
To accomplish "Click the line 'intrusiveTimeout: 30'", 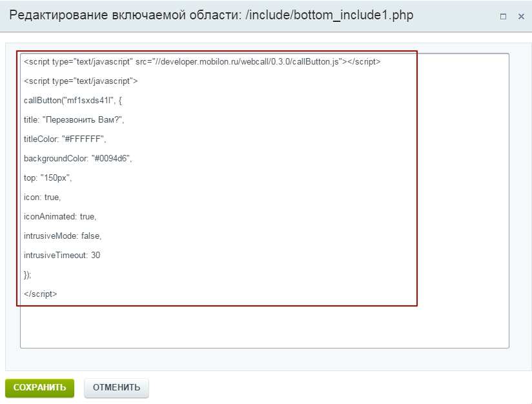I will click(x=62, y=255).
